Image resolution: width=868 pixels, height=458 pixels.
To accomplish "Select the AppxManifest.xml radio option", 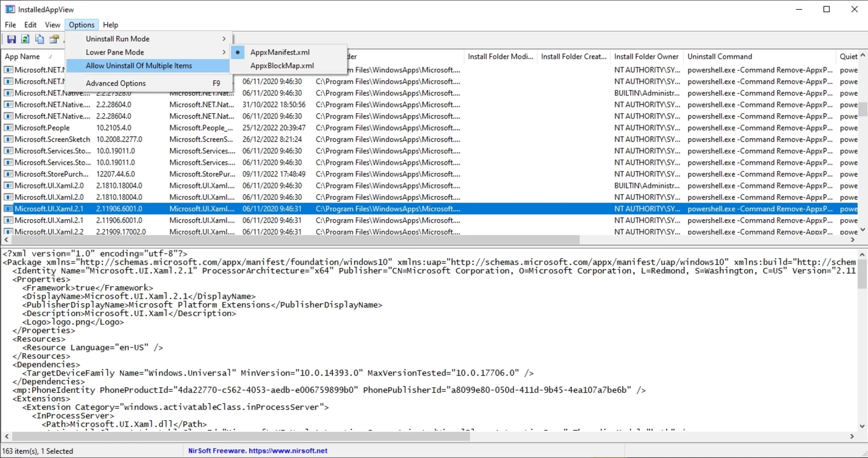I will pyautogui.click(x=289, y=52).
